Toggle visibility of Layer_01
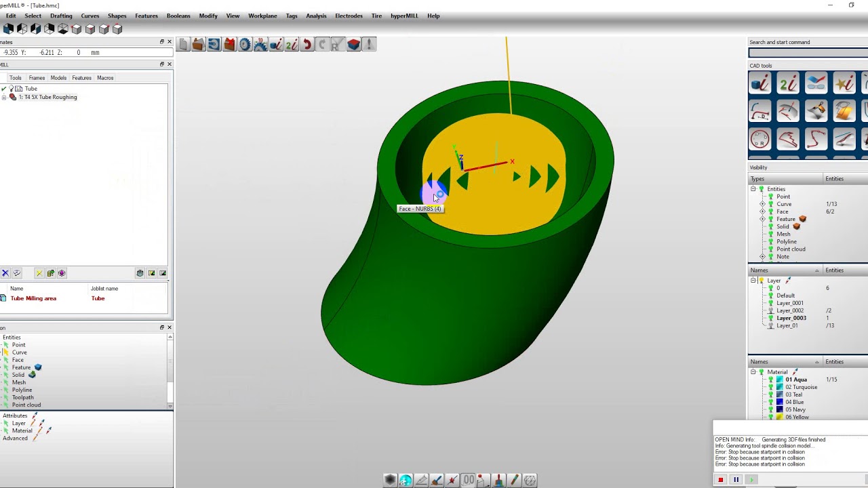Viewport: 868px width, 488px height. pos(770,325)
